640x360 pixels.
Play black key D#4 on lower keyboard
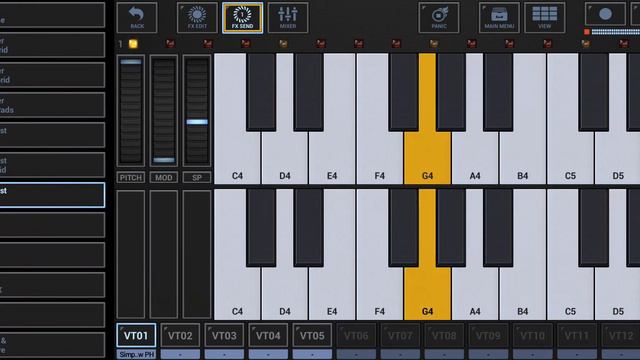(x=309, y=228)
